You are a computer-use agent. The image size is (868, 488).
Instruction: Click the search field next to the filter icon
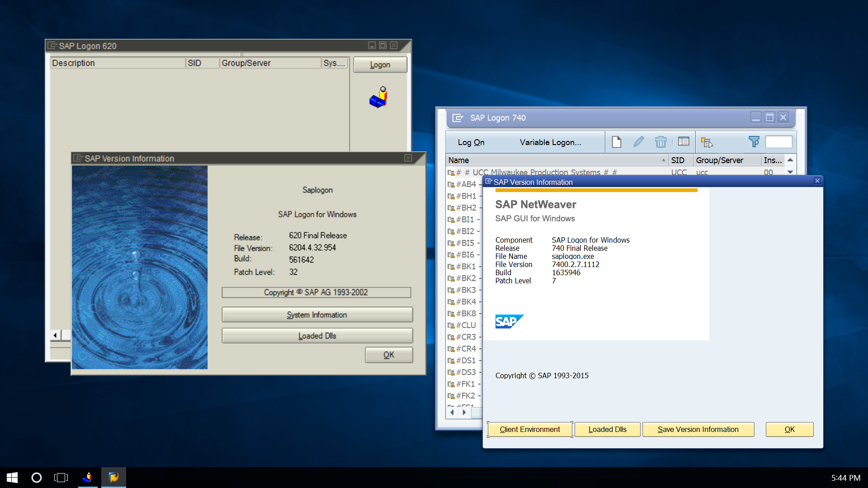coord(778,141)
